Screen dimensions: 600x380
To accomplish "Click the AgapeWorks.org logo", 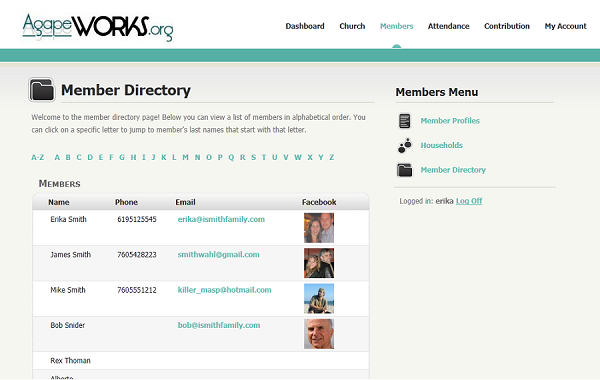I will (98, 28).
